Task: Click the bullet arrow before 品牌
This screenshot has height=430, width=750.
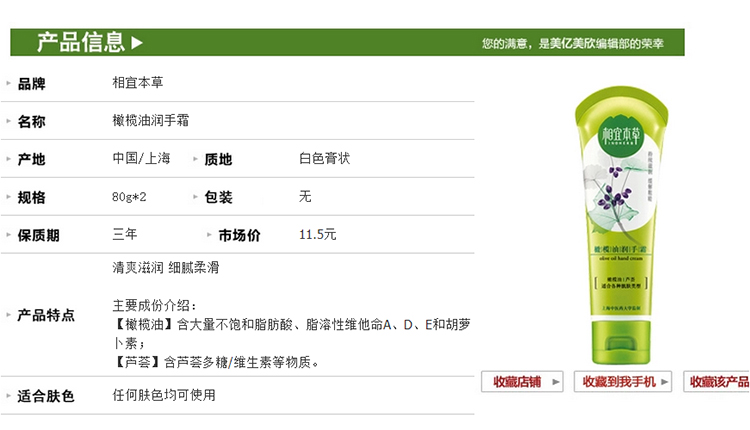Action: click(x=8, y=83)
